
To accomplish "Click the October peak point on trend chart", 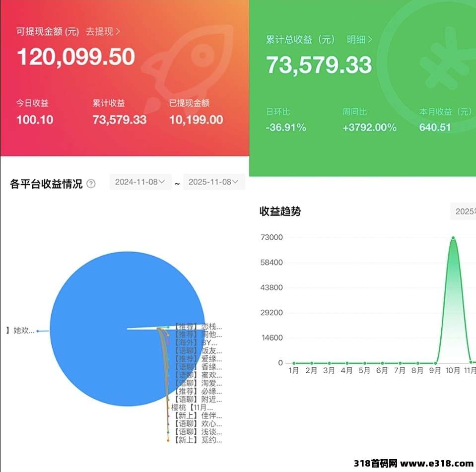I will click(x=453, y=238).
